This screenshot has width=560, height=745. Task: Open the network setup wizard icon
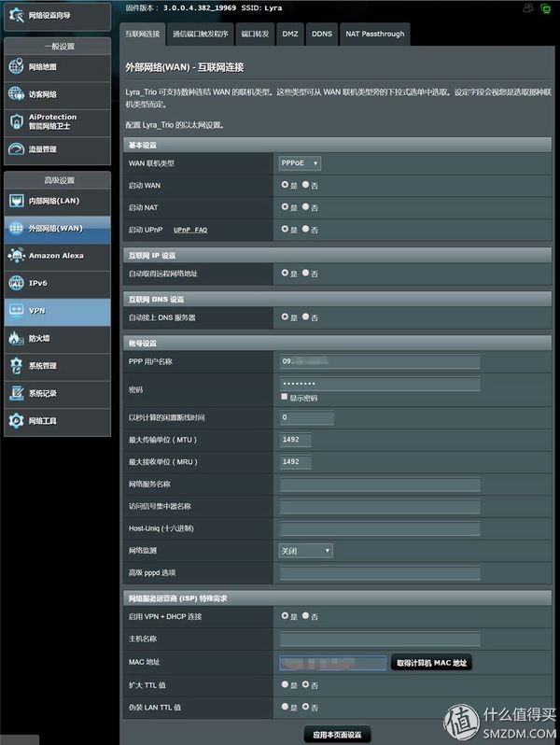[16, 15]
